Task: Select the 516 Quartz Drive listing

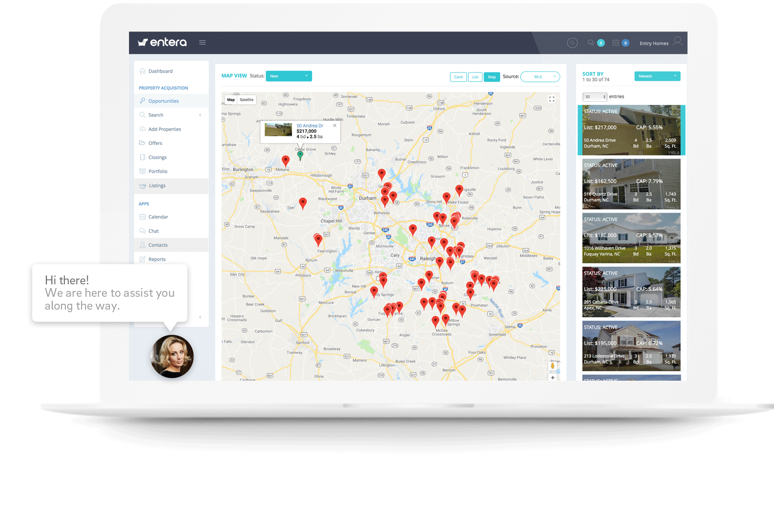Action: [x=631, y=184]
